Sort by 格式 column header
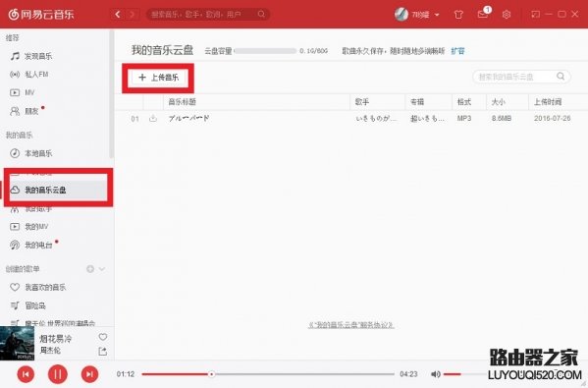588x388 pixels. point(464,102)
